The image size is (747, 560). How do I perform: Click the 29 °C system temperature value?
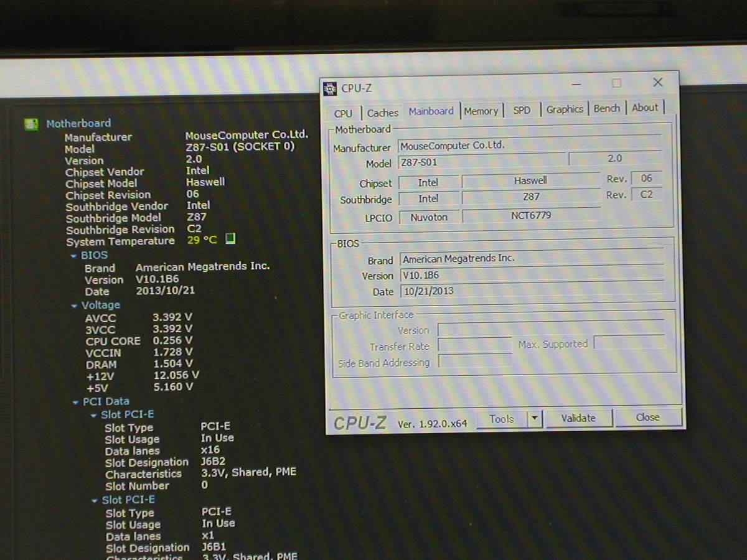[202, 240]
